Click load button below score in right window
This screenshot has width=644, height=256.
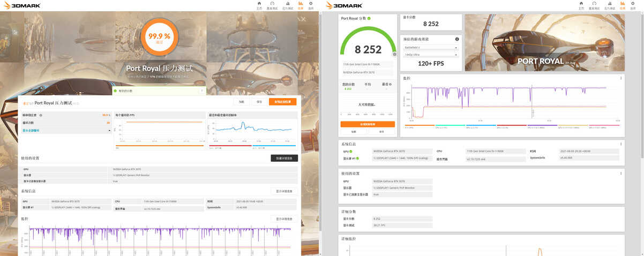pos(354,131)
